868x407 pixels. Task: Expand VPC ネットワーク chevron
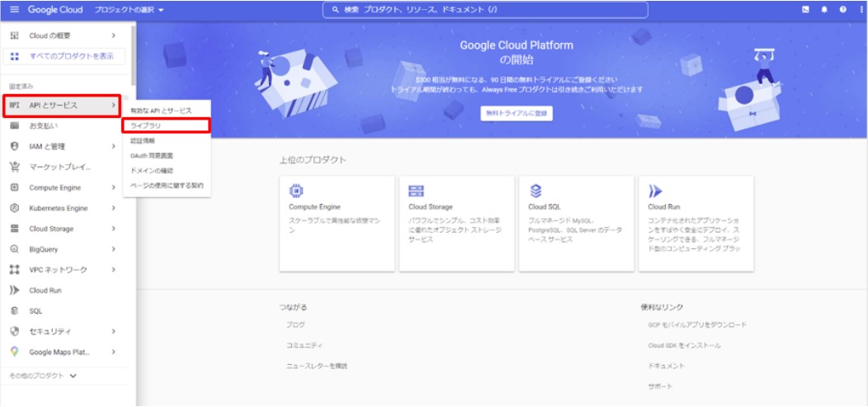coord(113,270)
